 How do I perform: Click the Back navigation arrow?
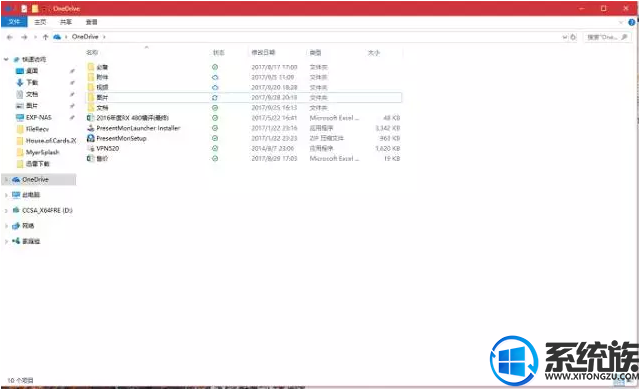coord(10,37)
